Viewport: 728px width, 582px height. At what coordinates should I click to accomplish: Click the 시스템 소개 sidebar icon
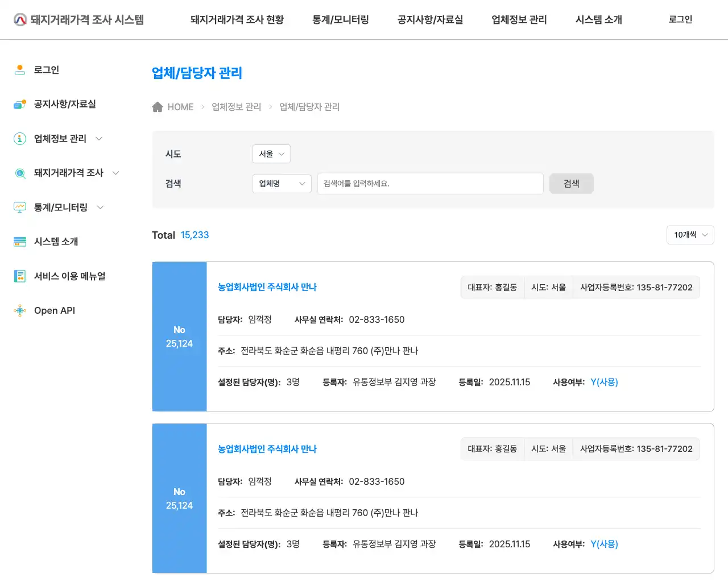click(x=20, y=241)
